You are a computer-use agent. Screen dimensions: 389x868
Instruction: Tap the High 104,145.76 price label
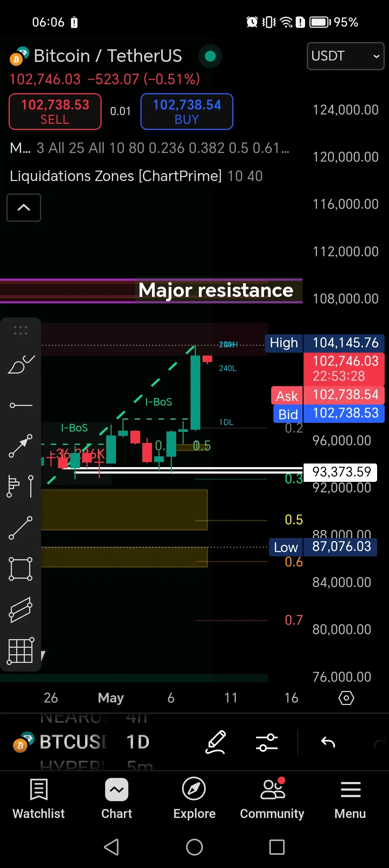325,343
